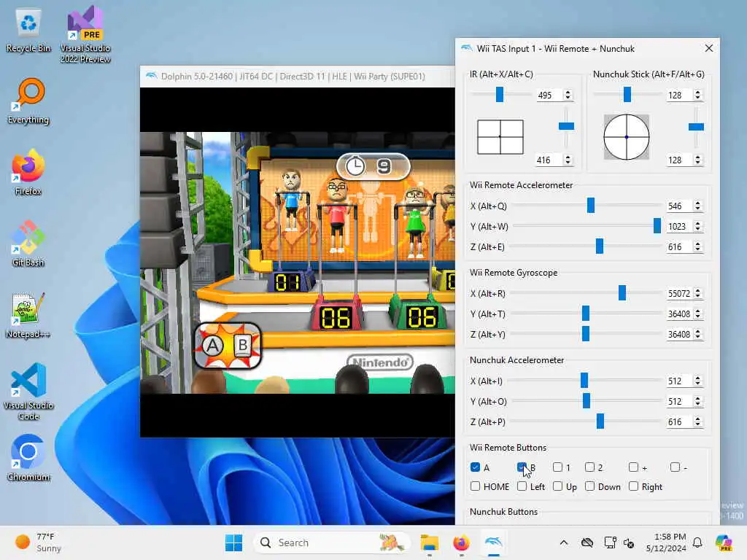
Task: Open the Notepad++ desktop shortcut
Action: click(x=28, y=315)
